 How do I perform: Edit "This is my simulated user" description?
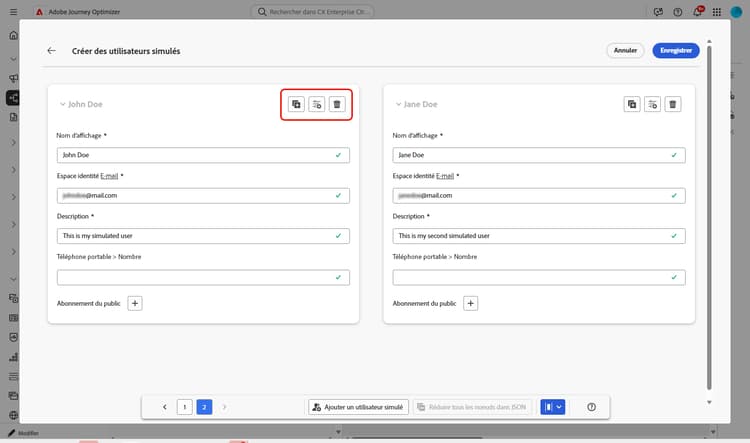(x=203, y=236)
